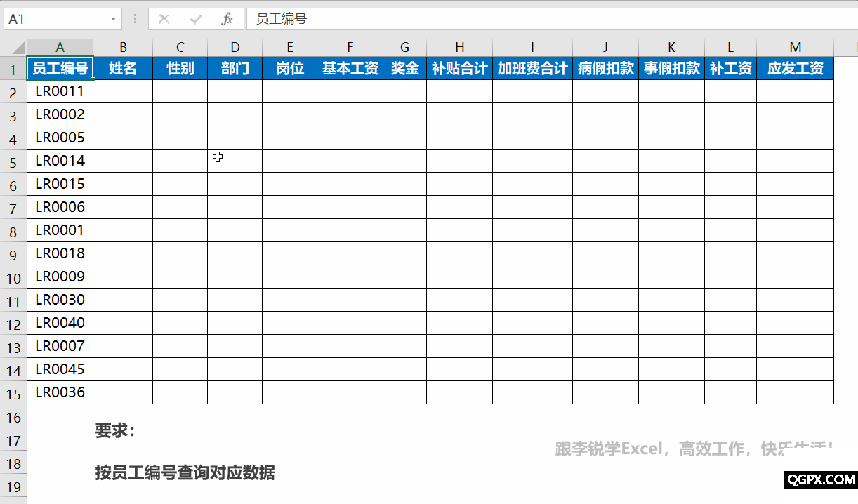The height and width of the screenshot is (504, 858).
Task: Click the formula bar showing 员工编号
Action: pyautogui.click(x=551, y=19)
